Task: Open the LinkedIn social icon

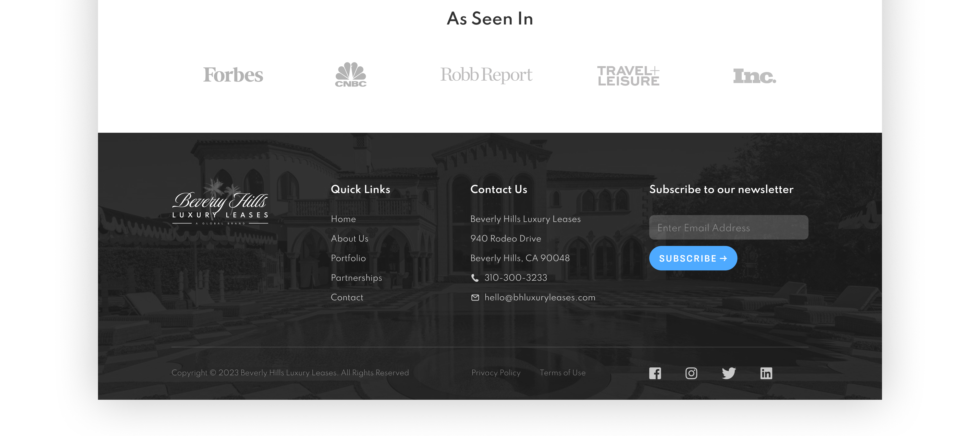Action: click(766, 373)
